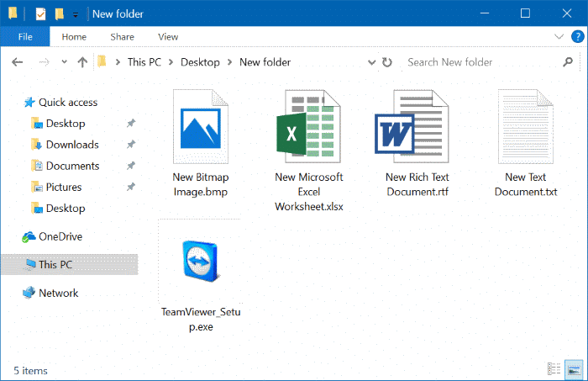Expand the ribbon with the chevron

[x=559, y=36]
